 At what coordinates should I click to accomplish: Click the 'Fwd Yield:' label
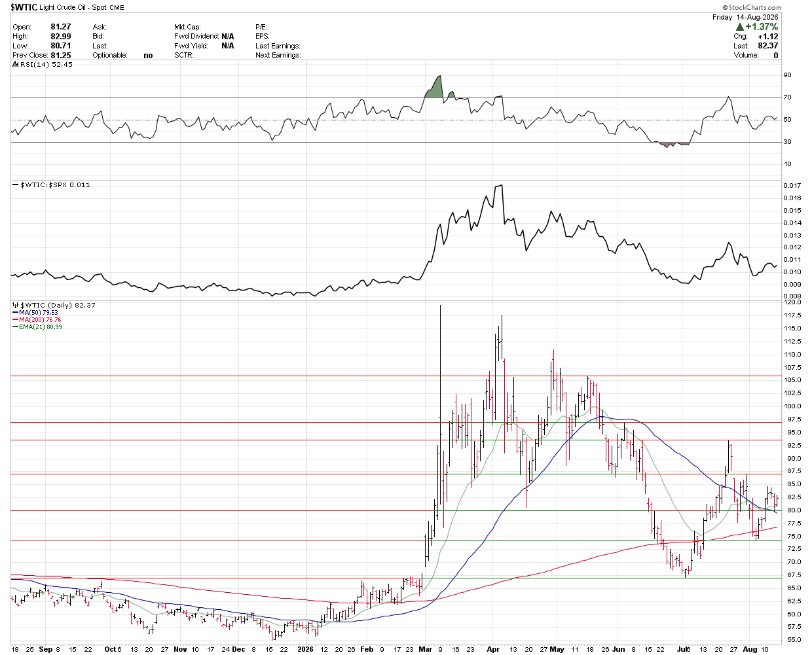click(191, 46)
